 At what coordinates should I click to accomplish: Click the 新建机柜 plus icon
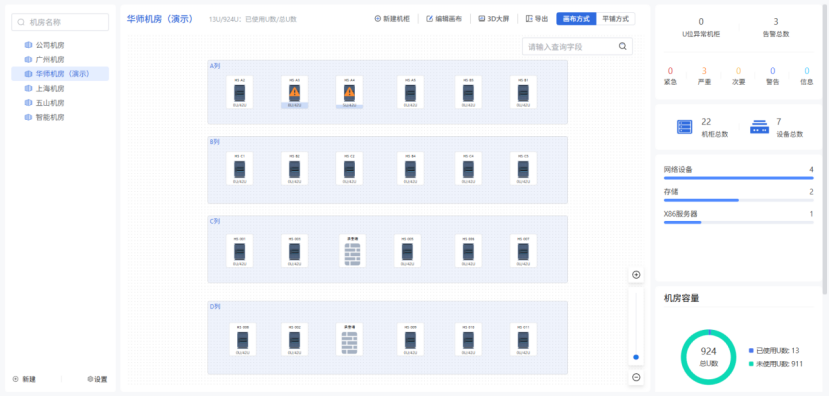pyautogui.click(x=377, y=19)
